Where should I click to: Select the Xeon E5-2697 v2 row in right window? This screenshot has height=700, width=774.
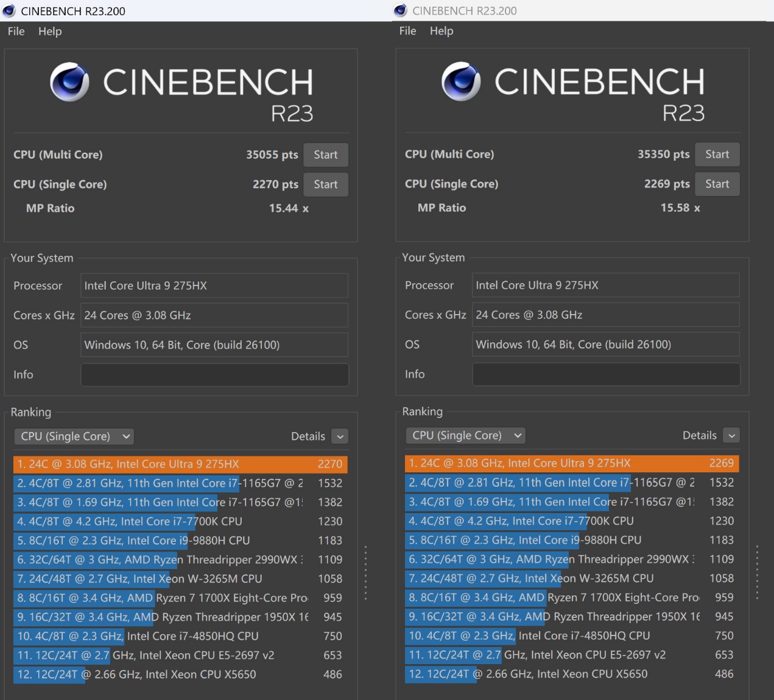click(x=572, y=655)
